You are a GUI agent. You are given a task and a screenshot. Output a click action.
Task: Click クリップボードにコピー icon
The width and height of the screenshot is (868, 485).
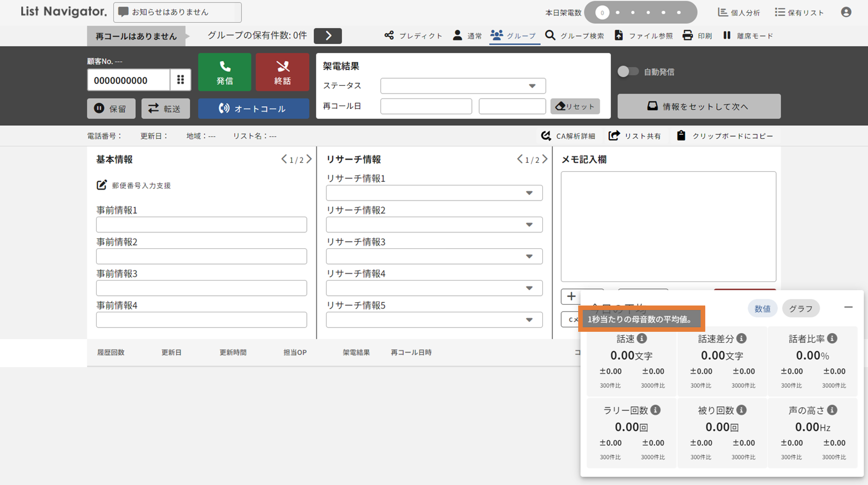coord(681,136)
